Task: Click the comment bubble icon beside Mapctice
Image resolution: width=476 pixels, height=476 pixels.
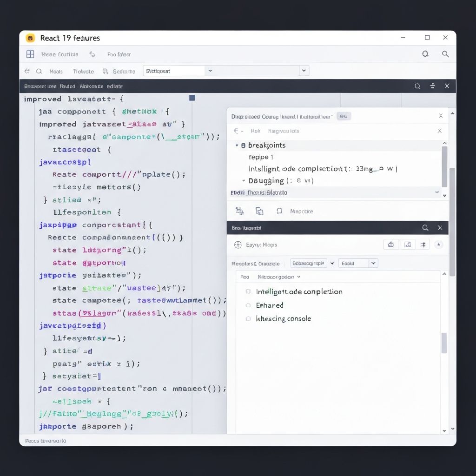Action: pos(279,211)
